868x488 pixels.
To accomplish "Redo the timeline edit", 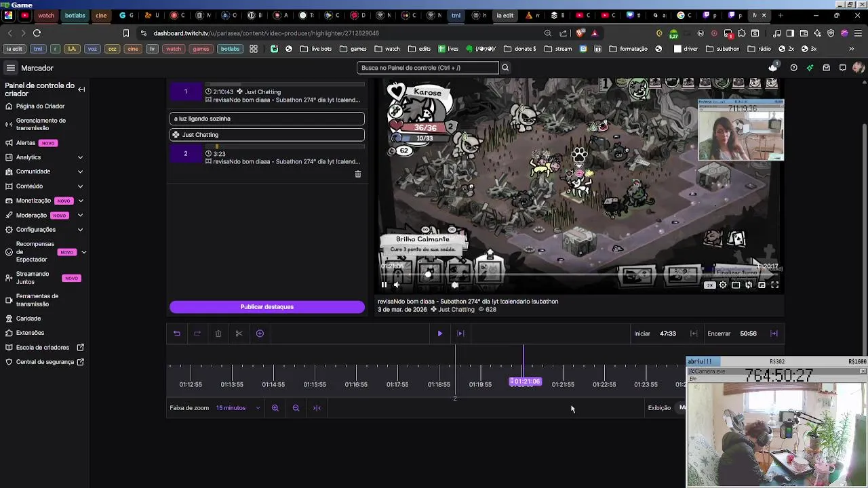I will tap(197, 333).
